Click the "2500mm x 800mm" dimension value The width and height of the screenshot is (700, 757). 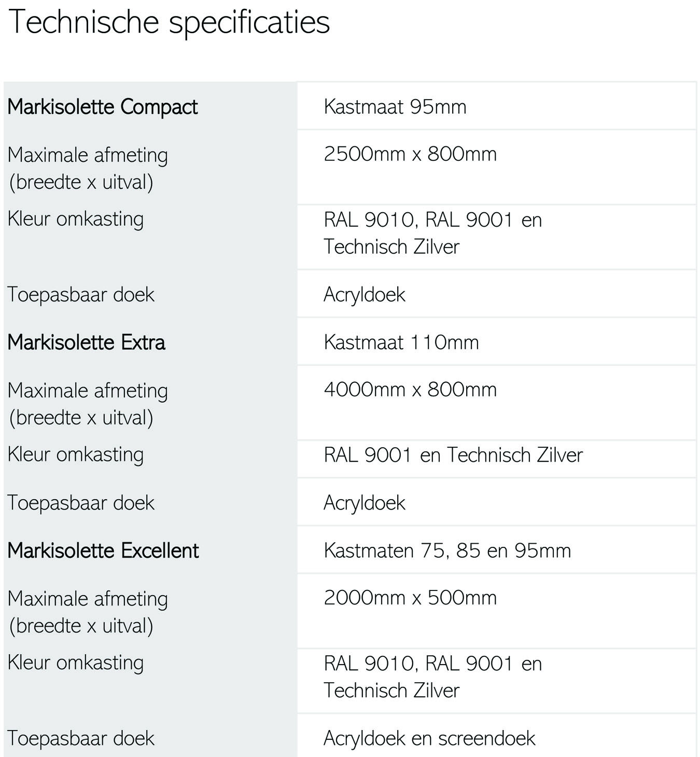[410, 154]
